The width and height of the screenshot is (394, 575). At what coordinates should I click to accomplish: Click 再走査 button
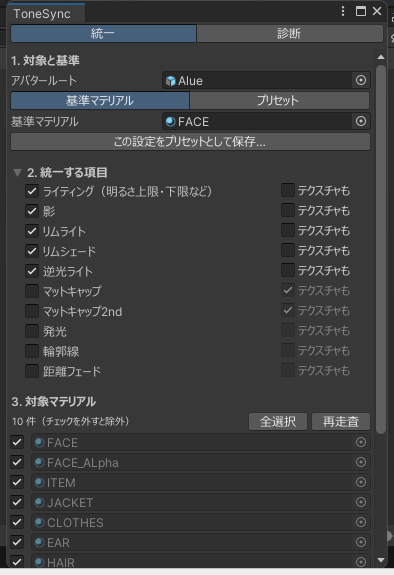[x=341, y=421]
